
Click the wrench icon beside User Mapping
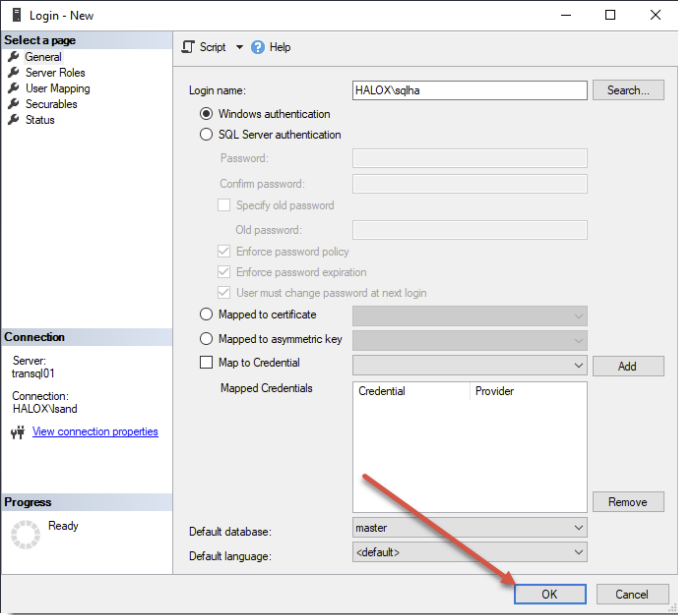click(x=13, y=88)
